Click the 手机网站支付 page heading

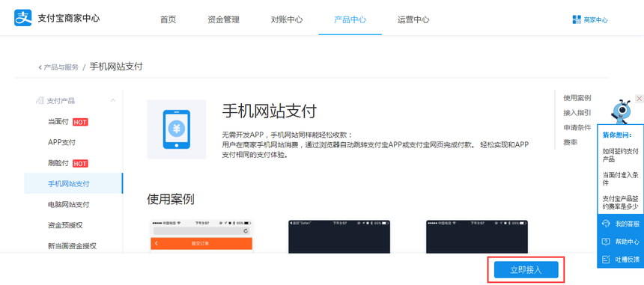pos(270,111)
